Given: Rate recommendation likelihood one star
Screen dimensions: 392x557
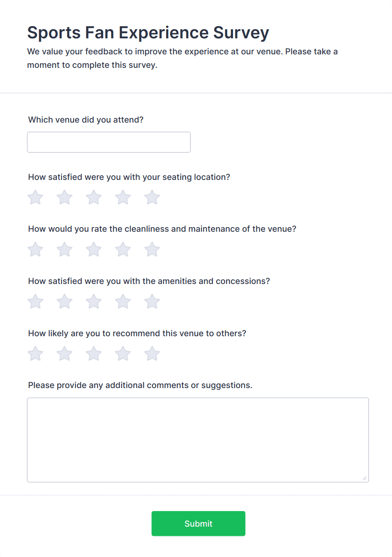Looking at the screenshot, I should coord(35,354).
